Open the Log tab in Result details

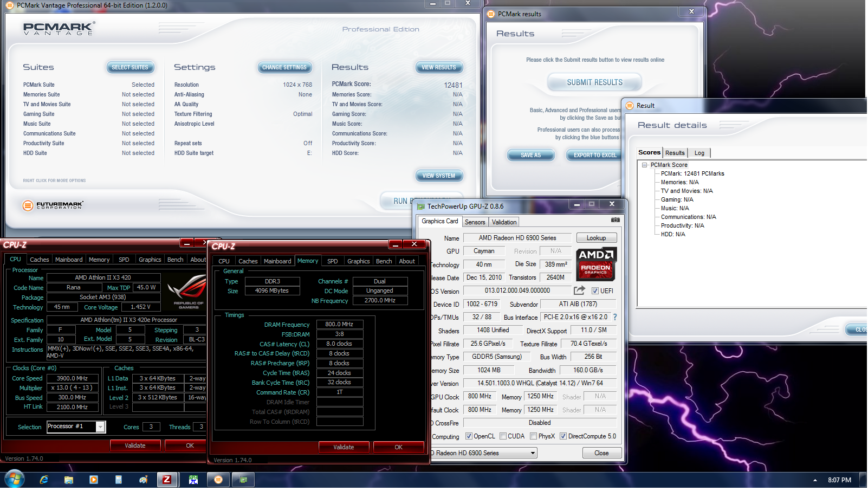coord(699,153)
